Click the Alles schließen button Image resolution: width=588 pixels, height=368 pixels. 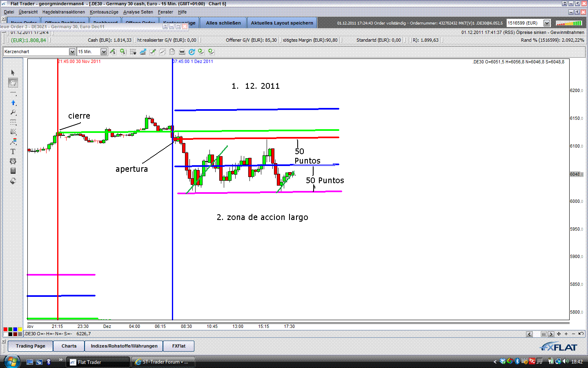tap(223, 23)
